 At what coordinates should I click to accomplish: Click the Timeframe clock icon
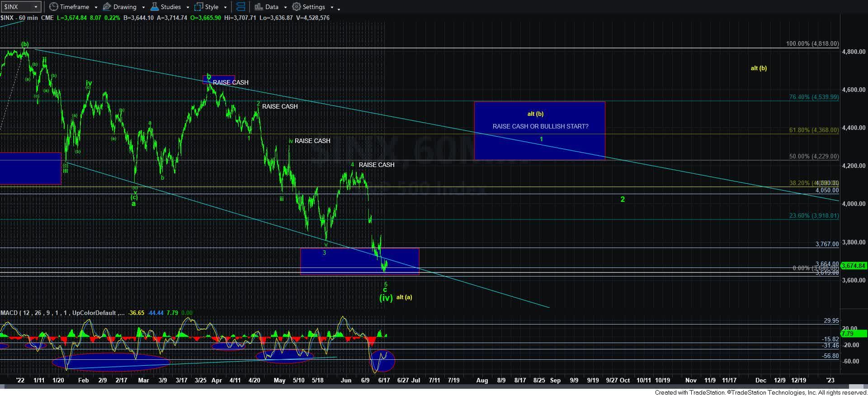53,7
